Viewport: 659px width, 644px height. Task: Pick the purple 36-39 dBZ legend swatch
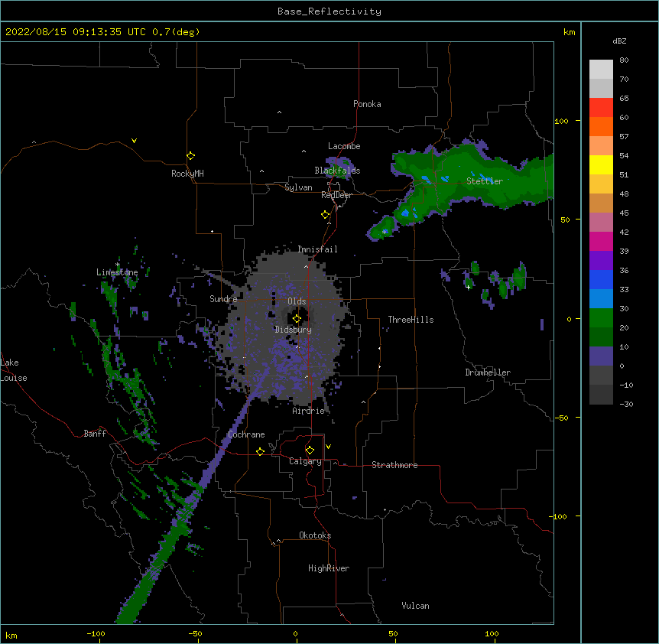click(x=601, y=261)
